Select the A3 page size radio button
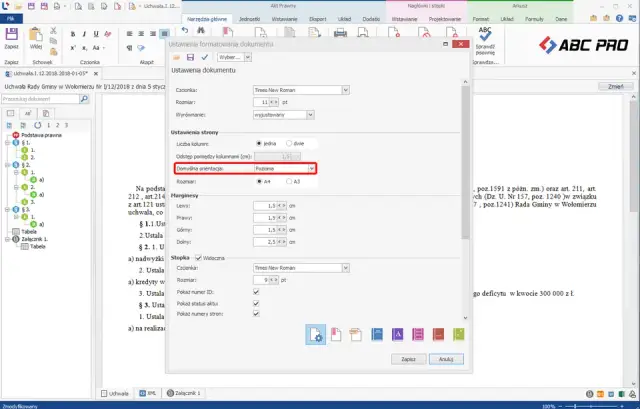This screenshot has width=640, height=409. [x=288, y=182]
